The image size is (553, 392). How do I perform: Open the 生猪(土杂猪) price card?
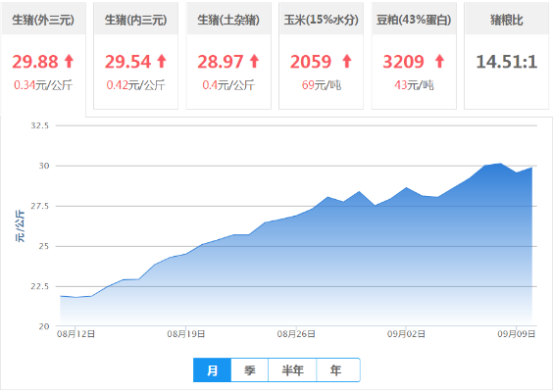(x=228, y=56)
